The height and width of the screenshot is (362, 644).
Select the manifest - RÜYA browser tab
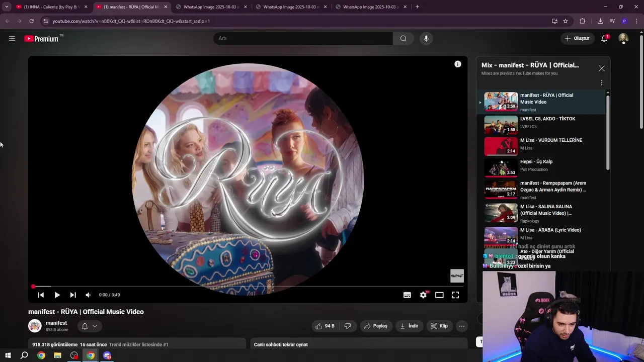[132, 7]
